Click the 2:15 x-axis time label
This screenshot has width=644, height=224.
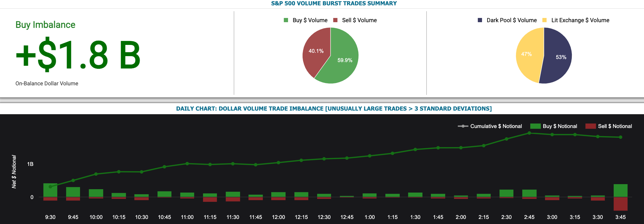[x=484, y=217]
